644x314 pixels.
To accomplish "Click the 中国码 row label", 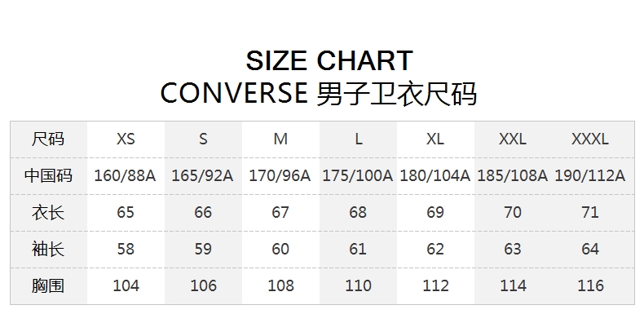I will click(48, 175).
